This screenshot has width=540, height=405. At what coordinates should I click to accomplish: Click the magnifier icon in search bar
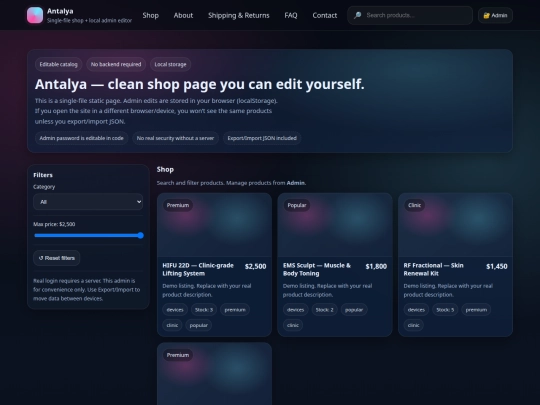[358, 15]
